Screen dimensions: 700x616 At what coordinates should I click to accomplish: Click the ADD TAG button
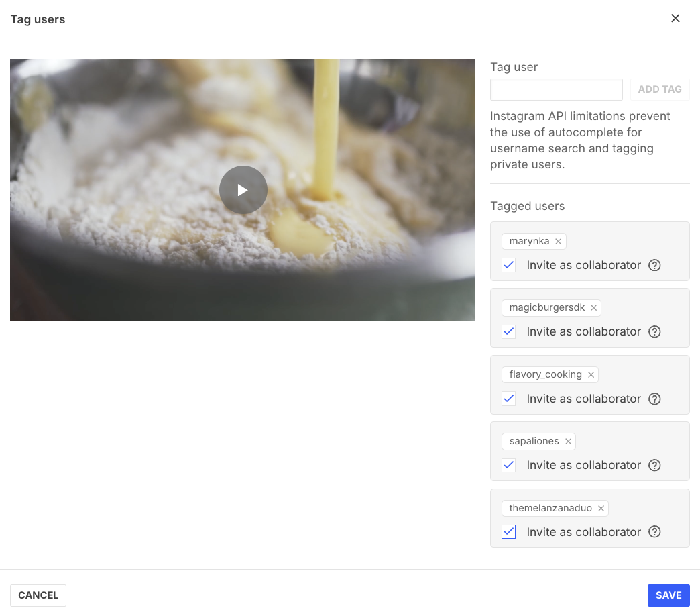tap(659, 89)
